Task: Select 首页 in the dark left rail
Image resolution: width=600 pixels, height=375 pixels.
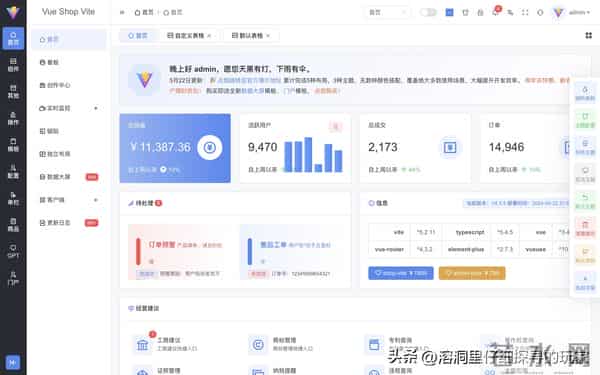Action: [13, 38]
